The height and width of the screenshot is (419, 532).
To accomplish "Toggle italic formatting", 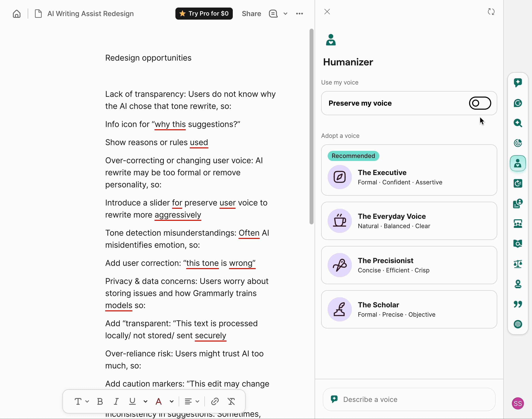I will coord(116,401).
